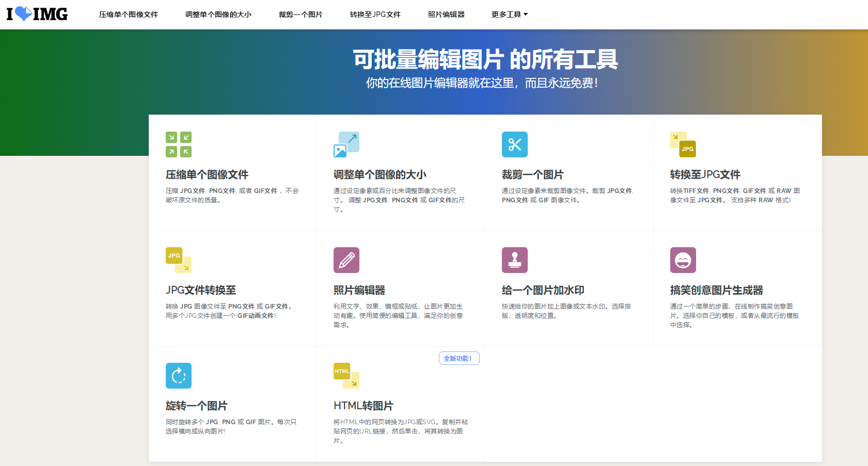Select the JPG文件转换至 conversion icon
The image size is (868, 466).
tap(178, 260)
